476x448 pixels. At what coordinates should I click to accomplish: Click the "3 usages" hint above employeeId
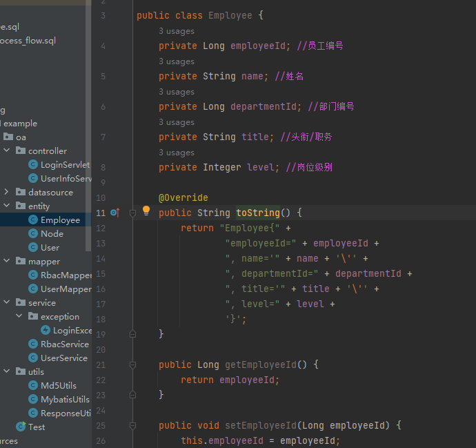(177, 31)
